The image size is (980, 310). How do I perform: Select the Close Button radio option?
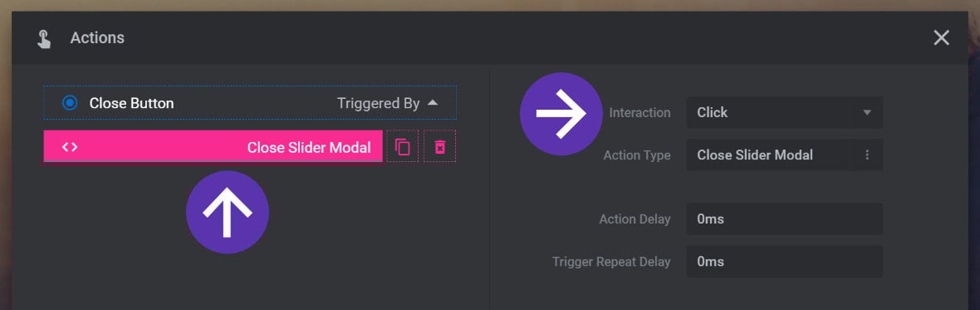[x=70, y=103]
